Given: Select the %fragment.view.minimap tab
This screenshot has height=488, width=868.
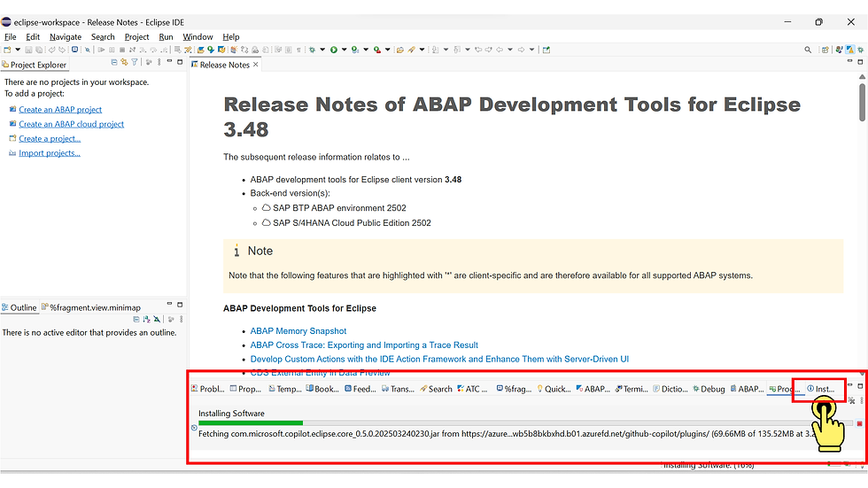Looking at the screenshot, I should tap(90, 307).
